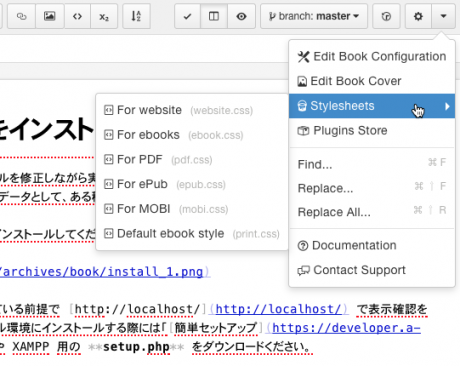The width and height of the screenshot is (460, 366).
Task: Select Contact Support
Action: click(372, 270)
